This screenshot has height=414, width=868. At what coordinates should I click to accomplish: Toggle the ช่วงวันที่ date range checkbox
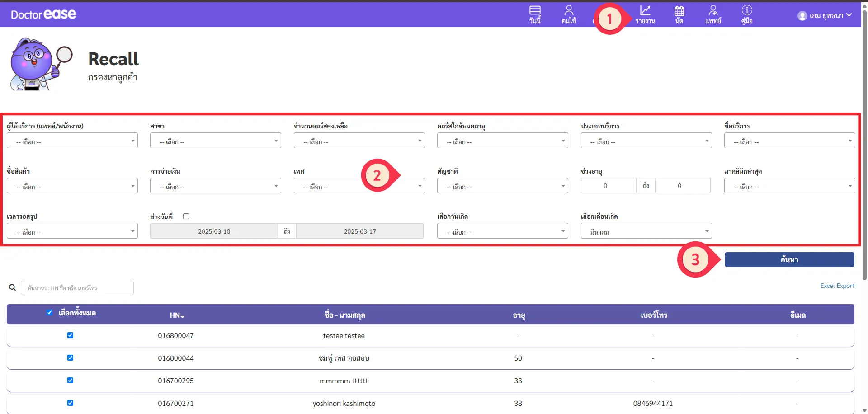point(186,216)
